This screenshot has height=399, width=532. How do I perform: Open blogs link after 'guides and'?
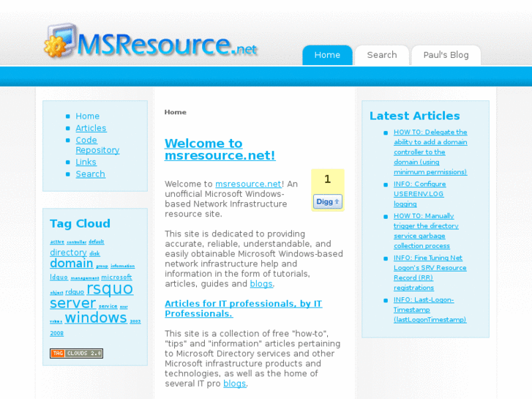click(261, 283)
